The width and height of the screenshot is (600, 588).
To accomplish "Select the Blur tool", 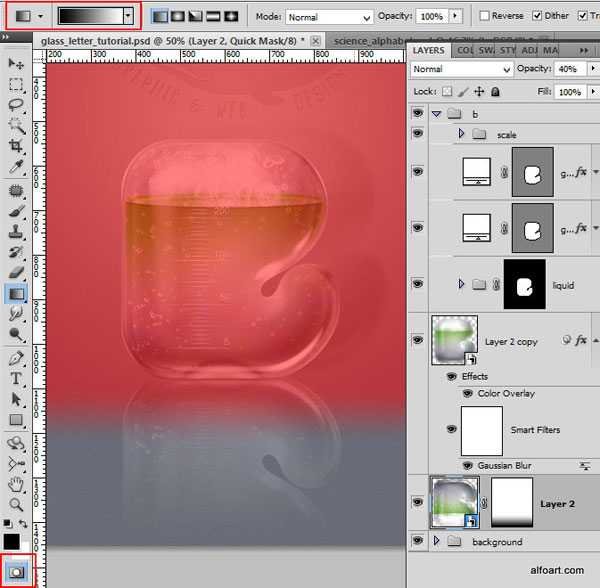I will point(16,314).
